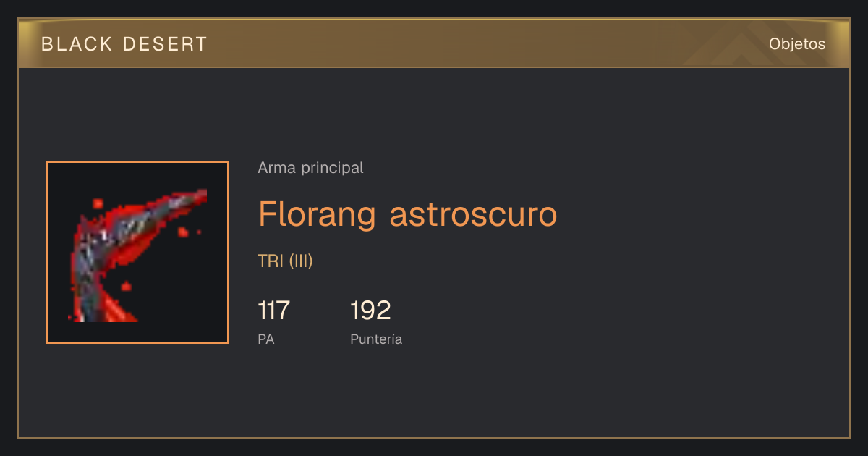This screenshot has height=456, width=868.
Task: Click the small red ember beside the blade
Action: pos(183,232)
